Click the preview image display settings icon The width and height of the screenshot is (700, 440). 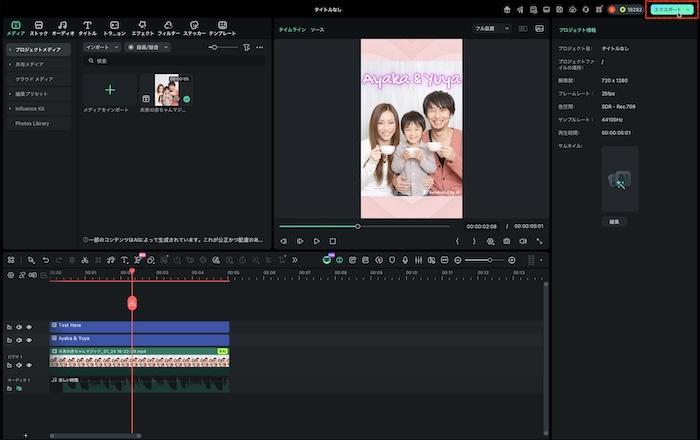[539, 29]
